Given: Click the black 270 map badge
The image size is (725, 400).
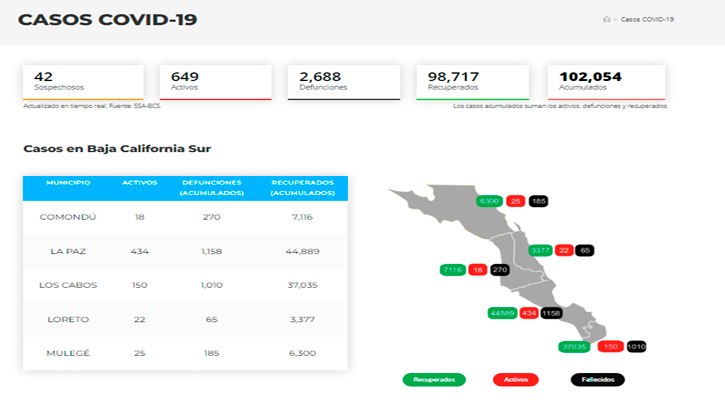Looking at the screenshot, I should (x=500, y=270).
